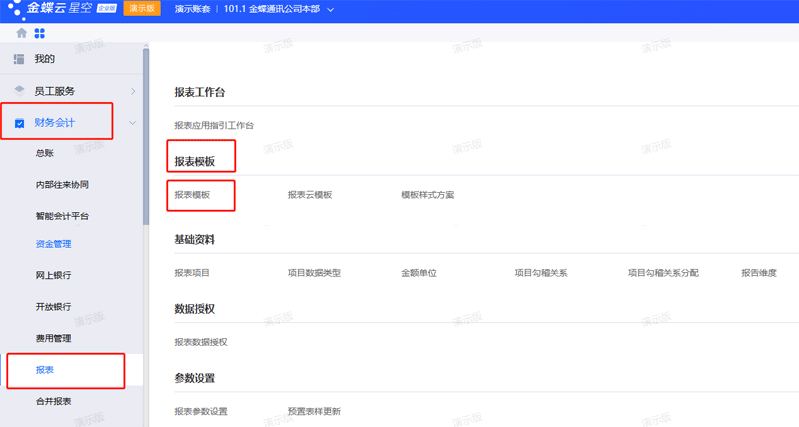The height and width of the screenshot is (427, 799).
Task: Collapse the 财务会计 chevron
Action: [132, 123]
